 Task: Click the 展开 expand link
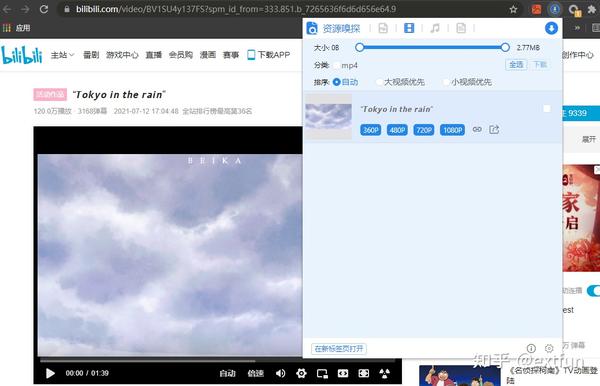pos(589,139)
